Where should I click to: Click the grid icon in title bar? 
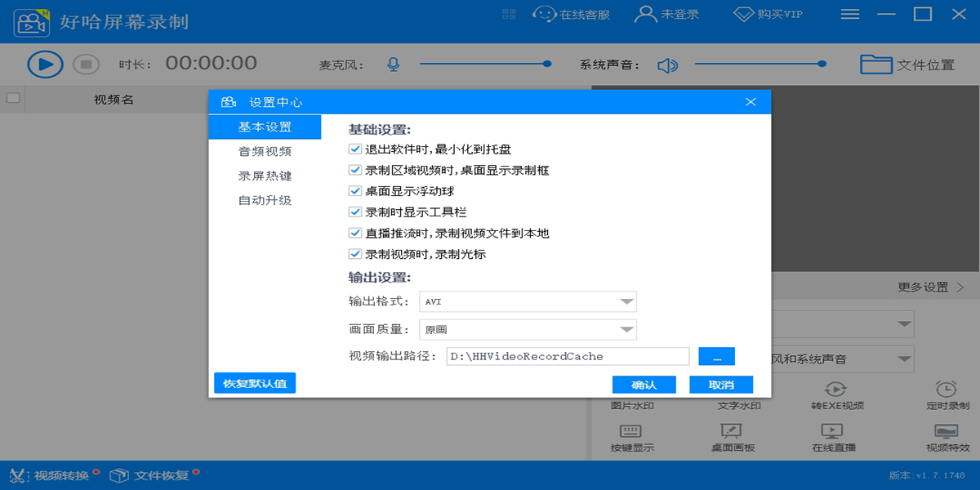coord(509,14)
